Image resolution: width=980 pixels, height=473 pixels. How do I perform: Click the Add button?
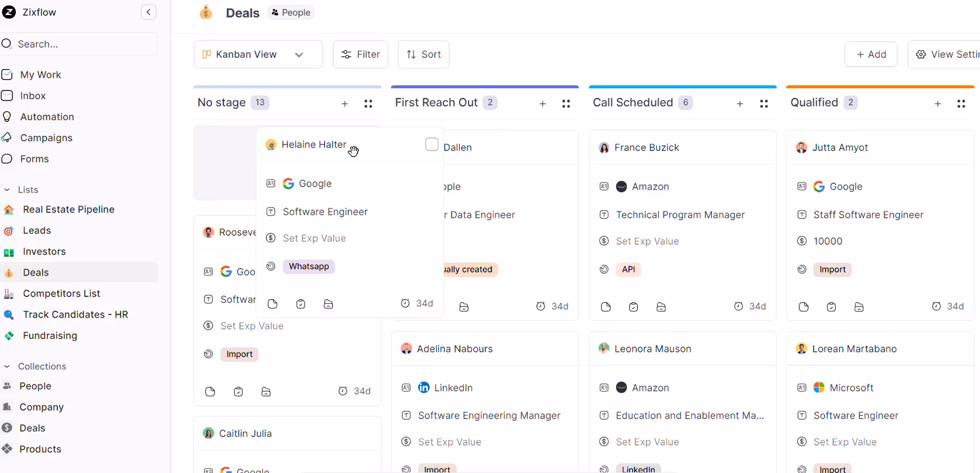click(871, 54)
